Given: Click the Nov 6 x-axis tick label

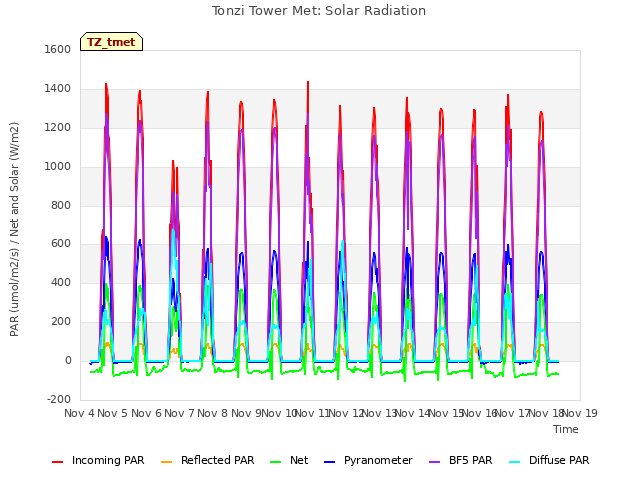Looking at the screenshot, I should 146,413.
